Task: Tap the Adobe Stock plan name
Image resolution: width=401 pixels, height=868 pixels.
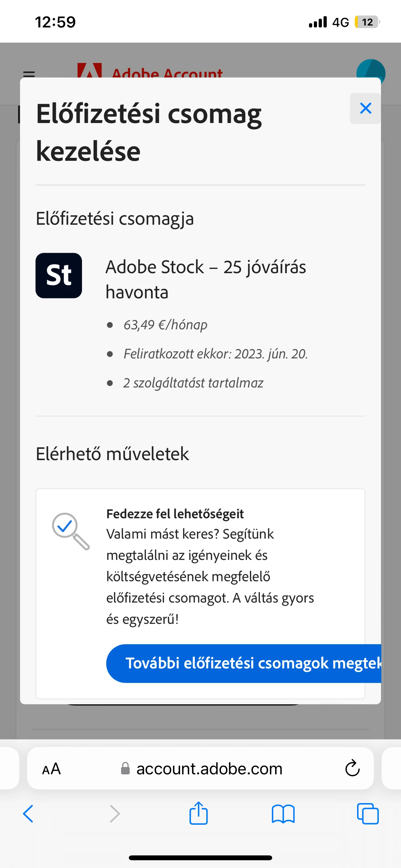Action: point(206,279)
